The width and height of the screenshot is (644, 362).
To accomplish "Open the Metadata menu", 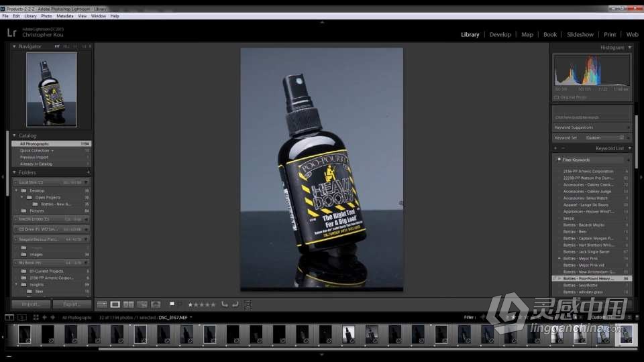I will click(65, 15).
